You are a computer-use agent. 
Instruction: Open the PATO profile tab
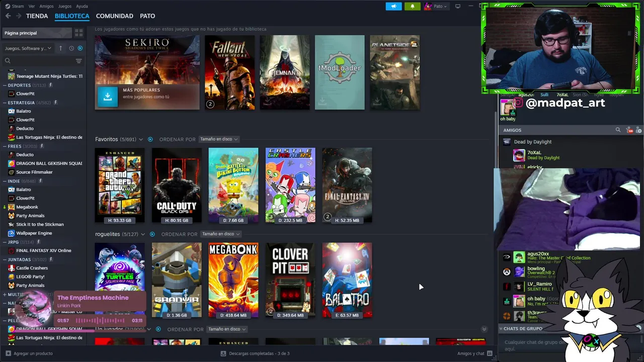point(147,16)
